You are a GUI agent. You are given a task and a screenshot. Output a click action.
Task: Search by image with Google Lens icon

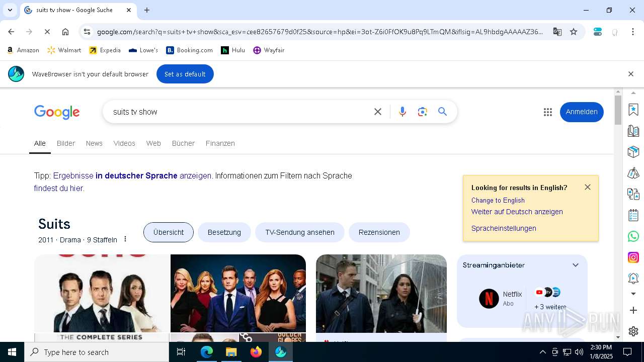pos(422,112)
